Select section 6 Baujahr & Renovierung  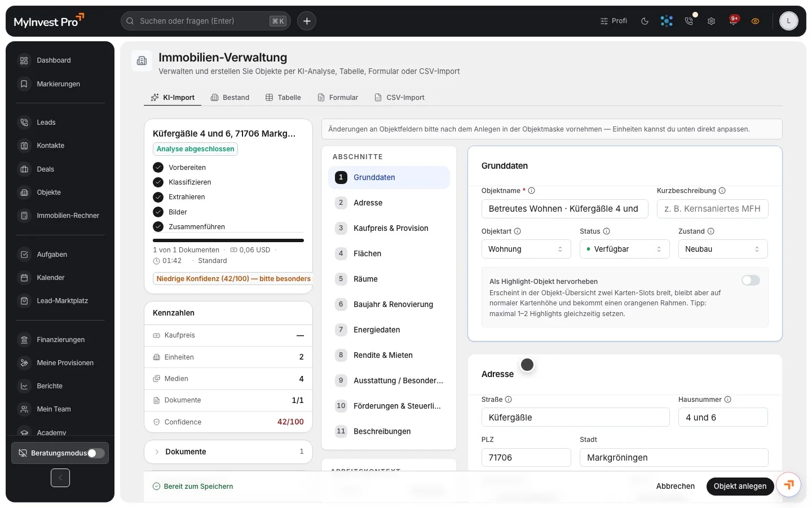click(389, 304)
